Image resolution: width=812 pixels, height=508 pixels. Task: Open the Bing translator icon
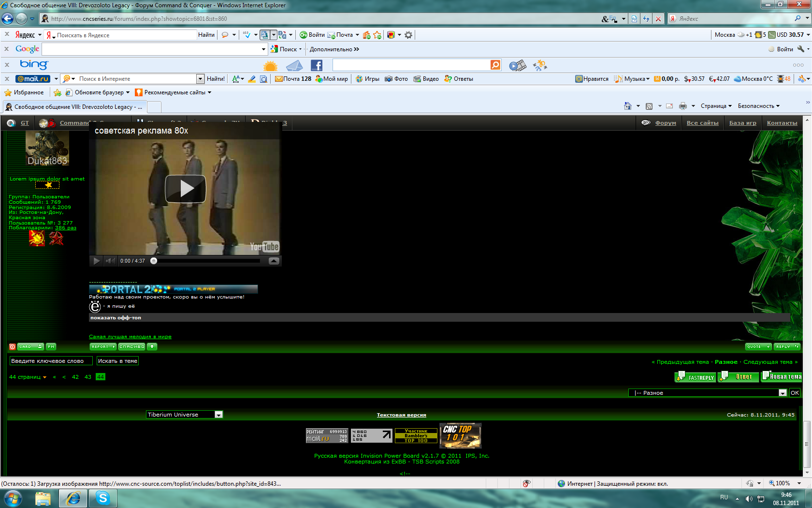540,65
